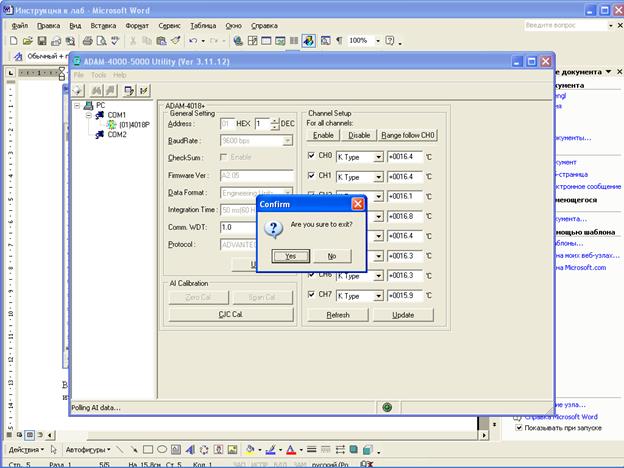
Task: Click the show paragraph marks icon
Action: 339,41
